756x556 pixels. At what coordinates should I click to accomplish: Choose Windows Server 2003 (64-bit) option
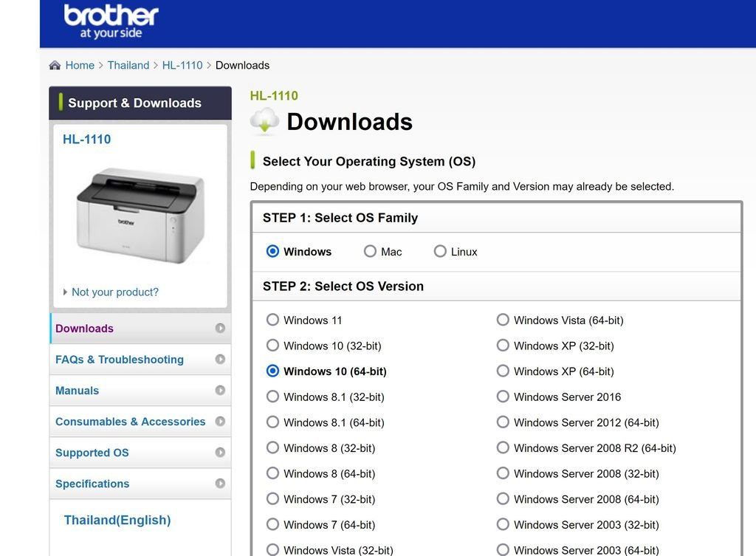(503, 550)
